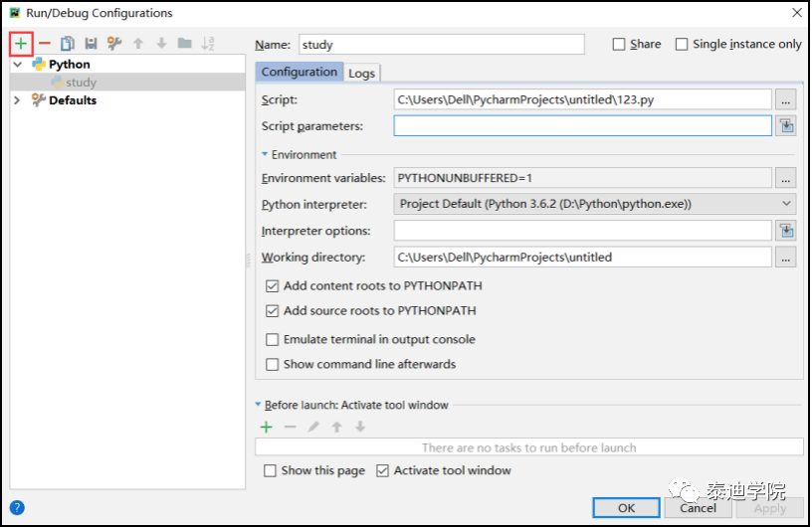The height and width of the screenshot is (527, 812).
Task: Click the green add configuration plus icon
Action: coord(21,44)
